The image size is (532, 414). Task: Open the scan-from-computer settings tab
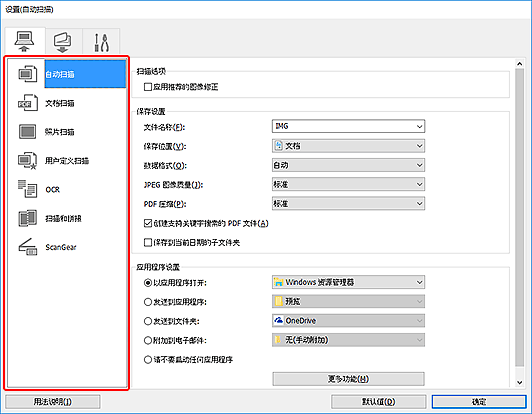click(x=25, y=42)
